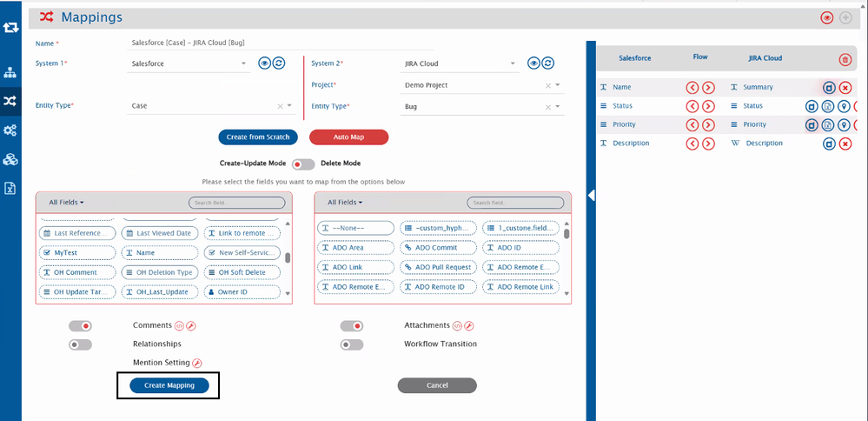The image size is (868, 421).
Task: Click the left flow arrow in Status row
Action: click(x=692, y=106)
